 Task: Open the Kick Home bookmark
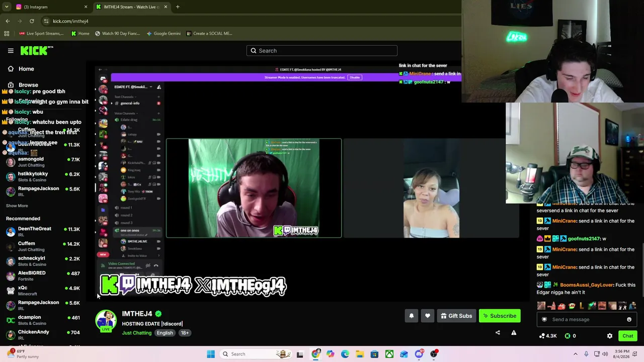pos(80,34)
